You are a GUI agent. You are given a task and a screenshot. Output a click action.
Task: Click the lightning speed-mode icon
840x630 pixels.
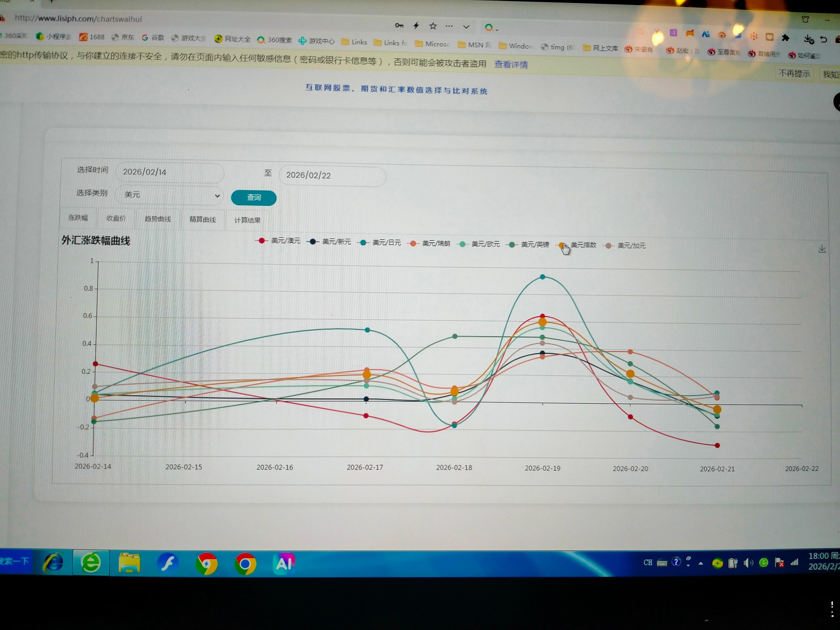tap(416, 25)
